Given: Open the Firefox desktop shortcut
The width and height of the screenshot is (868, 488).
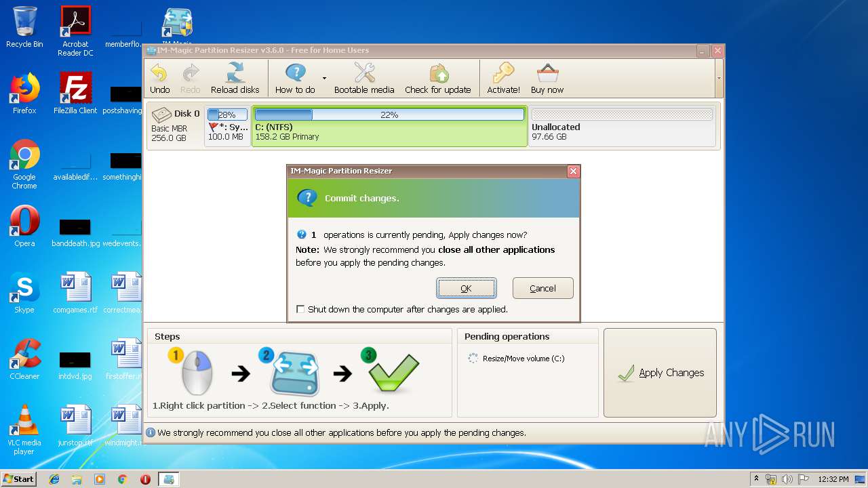Looking at the screenshot, I should coord(24,94).
